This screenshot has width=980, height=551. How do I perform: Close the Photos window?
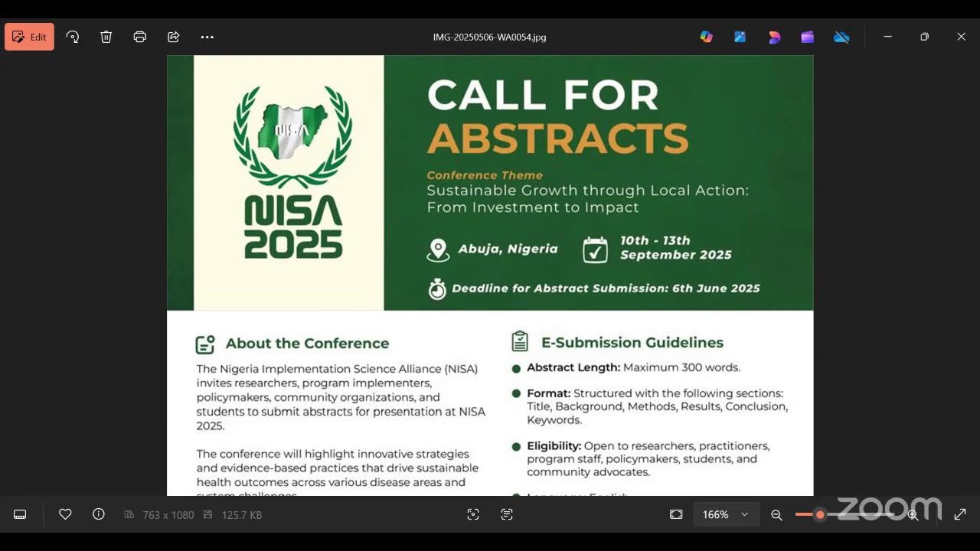pyautogui.click(x=961, y=37)
